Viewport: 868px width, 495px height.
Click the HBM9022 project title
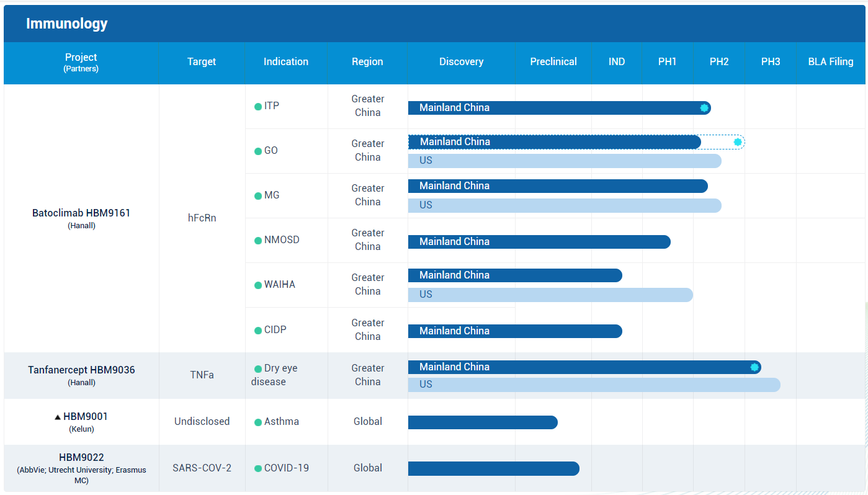(x=81, y=458)
